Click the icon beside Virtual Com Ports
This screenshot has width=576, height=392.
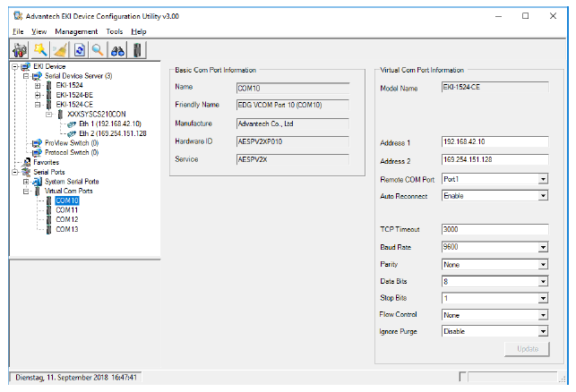[x=37, y=191]
